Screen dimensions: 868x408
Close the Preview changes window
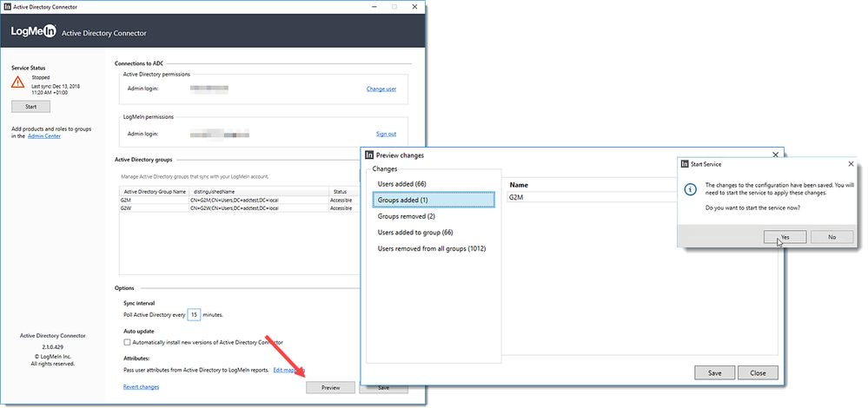click(x=776, y=155)
